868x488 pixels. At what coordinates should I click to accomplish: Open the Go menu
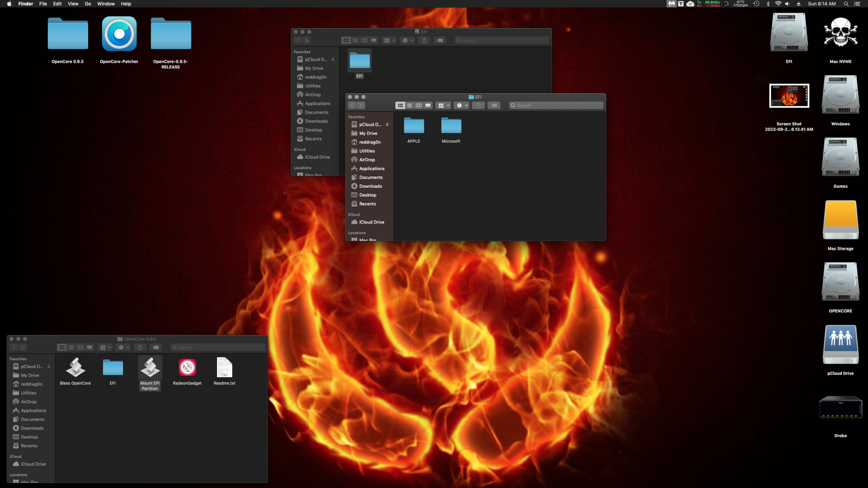(88, 4)
